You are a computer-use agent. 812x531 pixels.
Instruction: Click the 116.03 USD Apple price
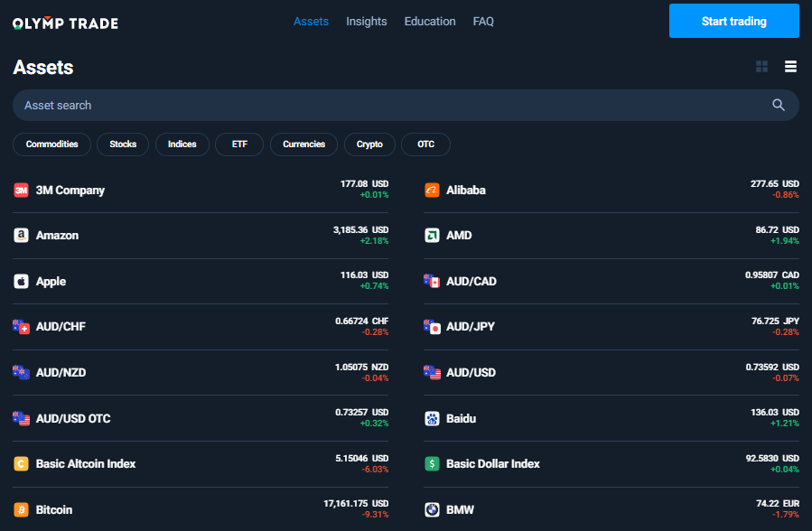click(x=364, y=275)
